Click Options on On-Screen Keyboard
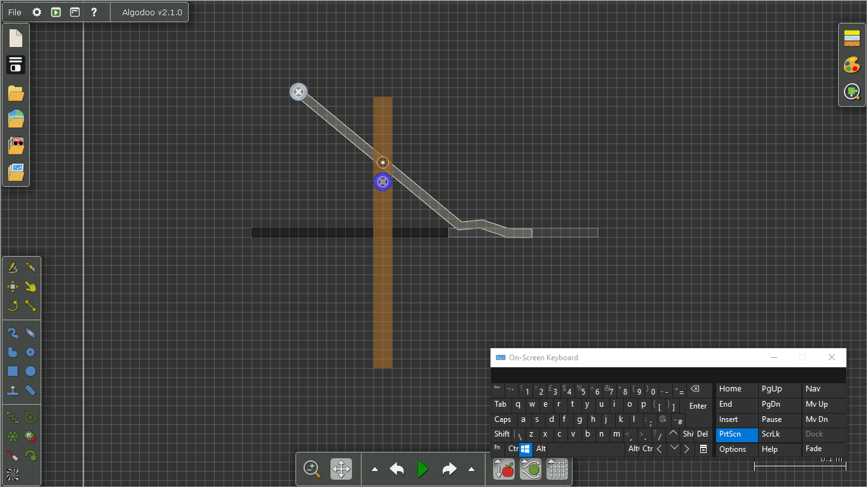Image resolution: width=868 pixels, height=488 pixels. pyautogui.click(x=737, y=449)
